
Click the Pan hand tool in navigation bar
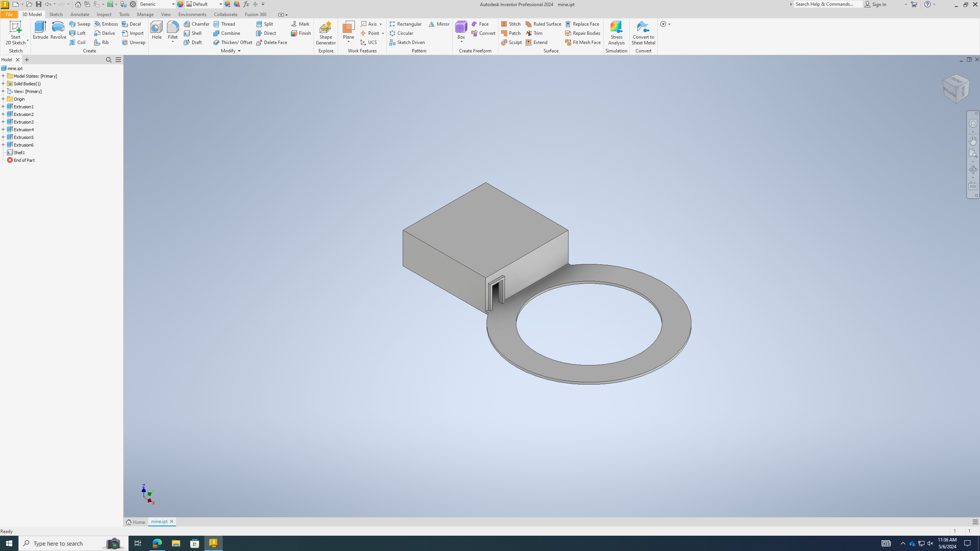tap(973, 141)
